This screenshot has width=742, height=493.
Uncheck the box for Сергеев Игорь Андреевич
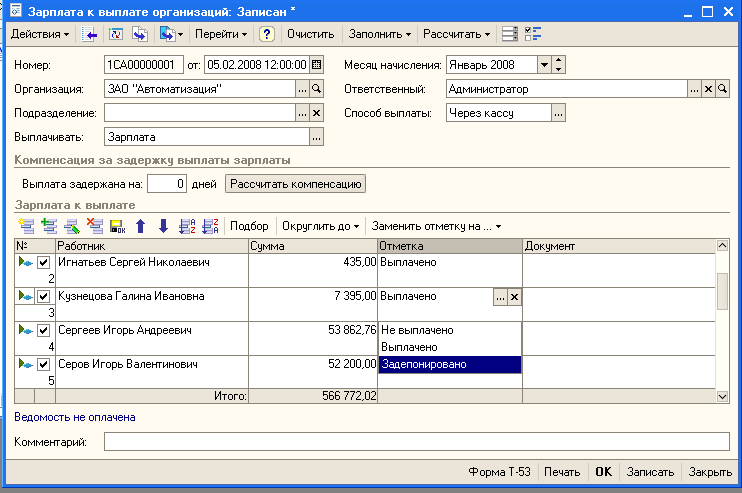(x=44, y=330)
